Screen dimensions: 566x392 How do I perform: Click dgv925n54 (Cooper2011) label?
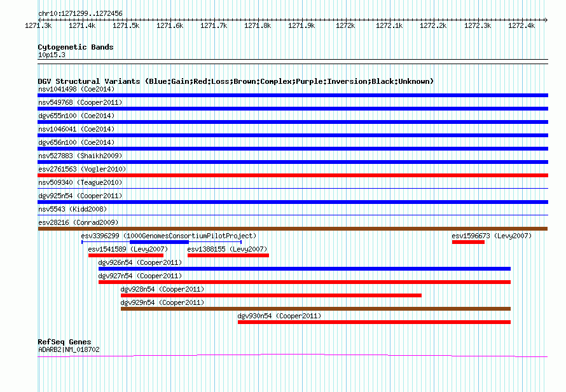coord(80,196)
